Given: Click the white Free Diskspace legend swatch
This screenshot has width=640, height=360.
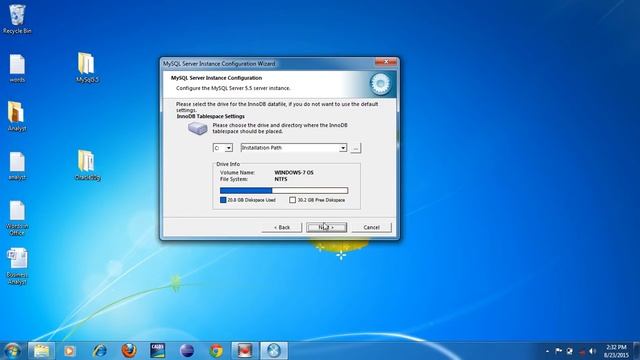Looking at the screenshot, I should point(292,200).
